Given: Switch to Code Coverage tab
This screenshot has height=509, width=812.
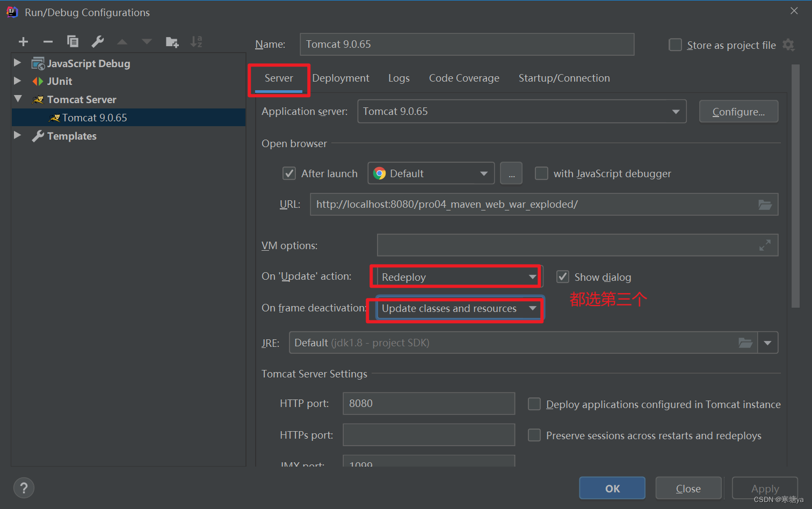Looking at the screenshot, I should [x=464, y=78].
